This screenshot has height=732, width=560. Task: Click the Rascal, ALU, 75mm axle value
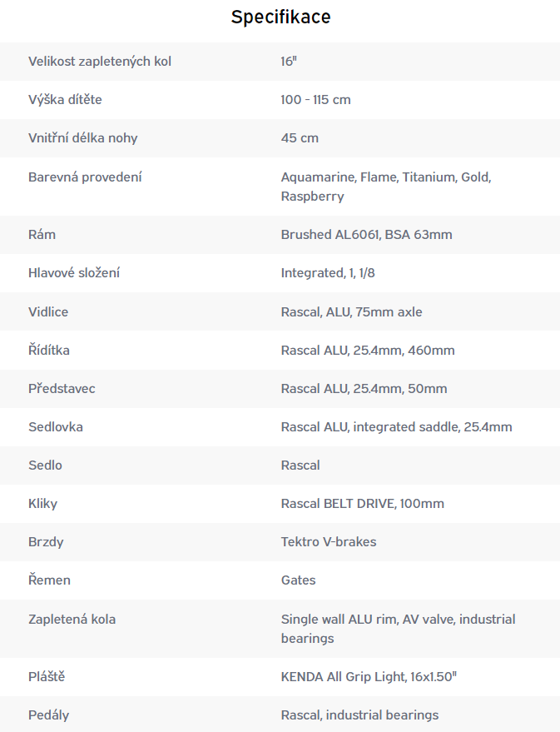[352, 311]
